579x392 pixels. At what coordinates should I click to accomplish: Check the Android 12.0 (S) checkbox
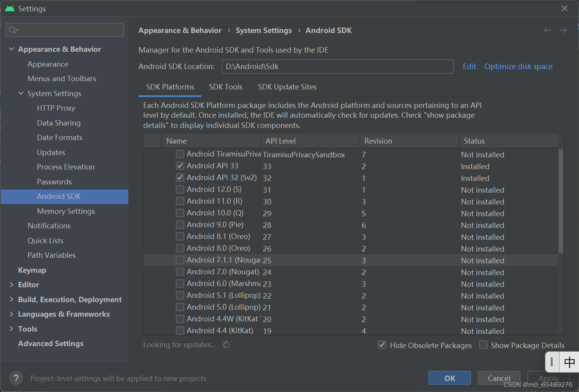click(180, 189)
